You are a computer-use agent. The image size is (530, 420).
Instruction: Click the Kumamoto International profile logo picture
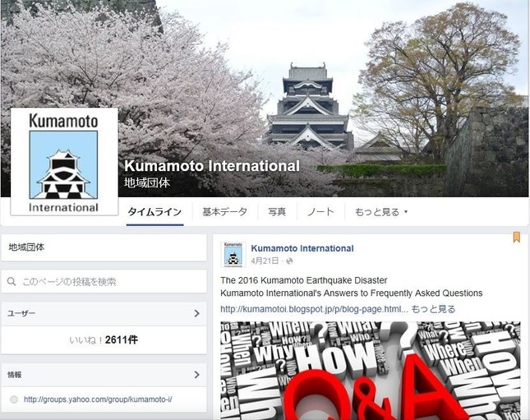coord(64,162)
